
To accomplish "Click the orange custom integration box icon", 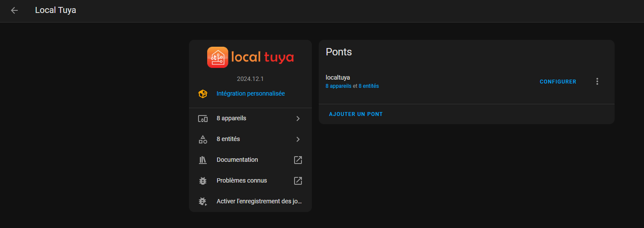I will 202,94.
